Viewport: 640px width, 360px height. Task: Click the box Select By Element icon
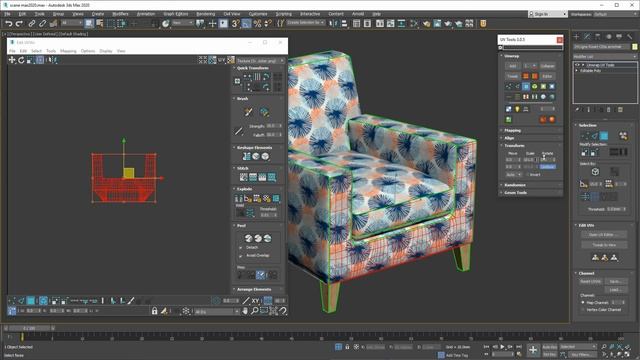coord(595,172)
